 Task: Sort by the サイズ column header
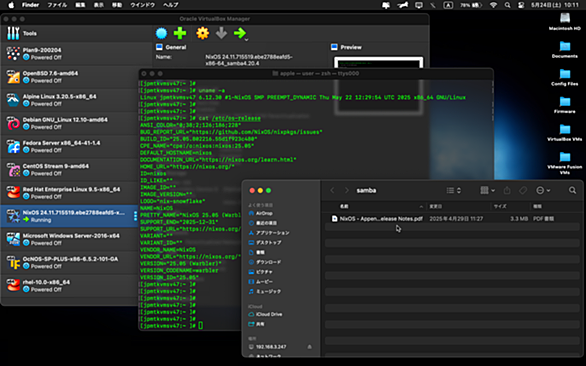[500, 206]
